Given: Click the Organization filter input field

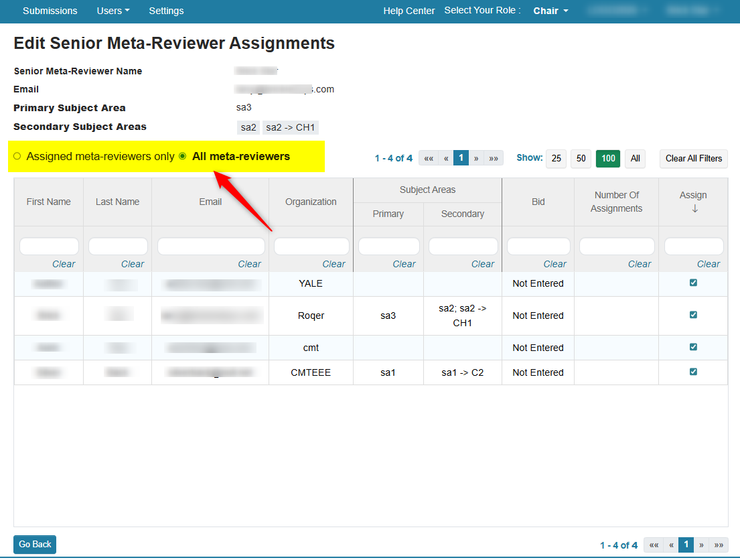Looking at the screenshot, I should (311, 247).
